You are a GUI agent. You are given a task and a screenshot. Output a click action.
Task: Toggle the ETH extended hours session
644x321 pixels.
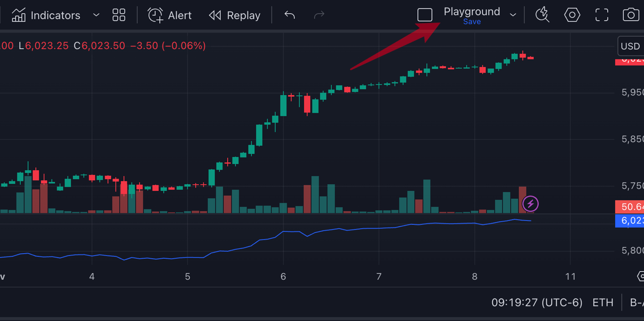click(603, 303)
